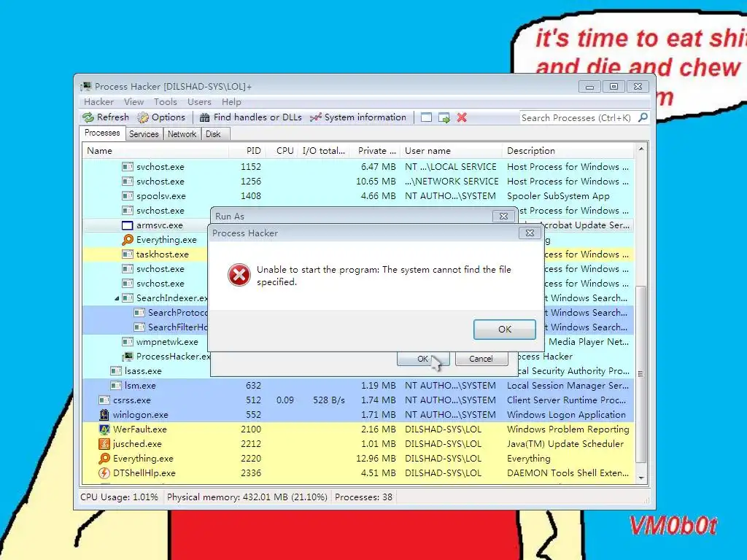The width and height of the screenshot is (747, 560).
Task: Click the red X terminate icon in toolbar
Action: click(x=462, y=117)
